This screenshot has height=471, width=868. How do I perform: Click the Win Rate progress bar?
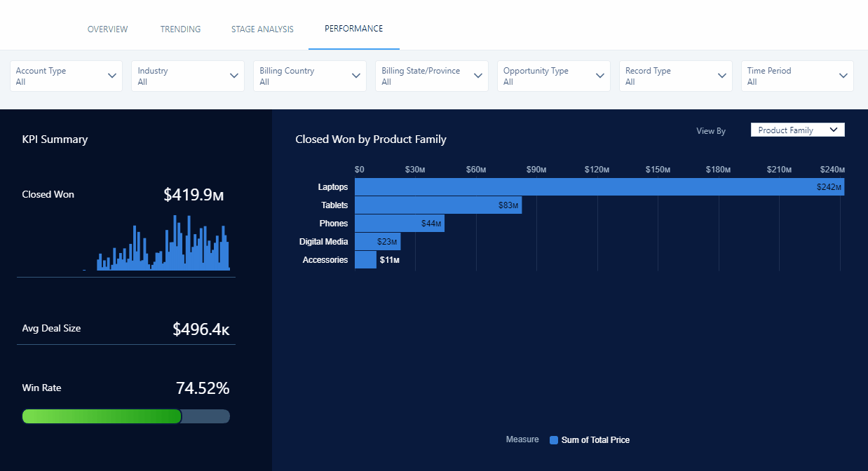click(126, 416)
